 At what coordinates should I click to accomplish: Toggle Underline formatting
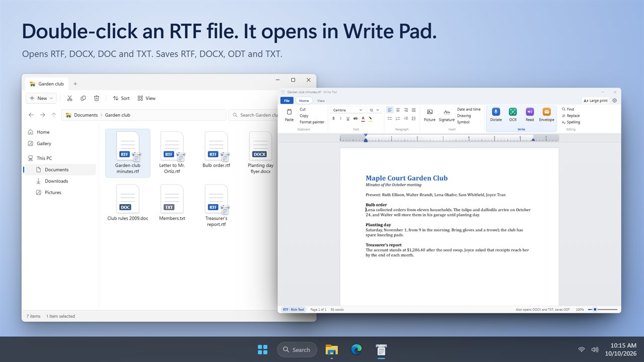pos(348,119)
